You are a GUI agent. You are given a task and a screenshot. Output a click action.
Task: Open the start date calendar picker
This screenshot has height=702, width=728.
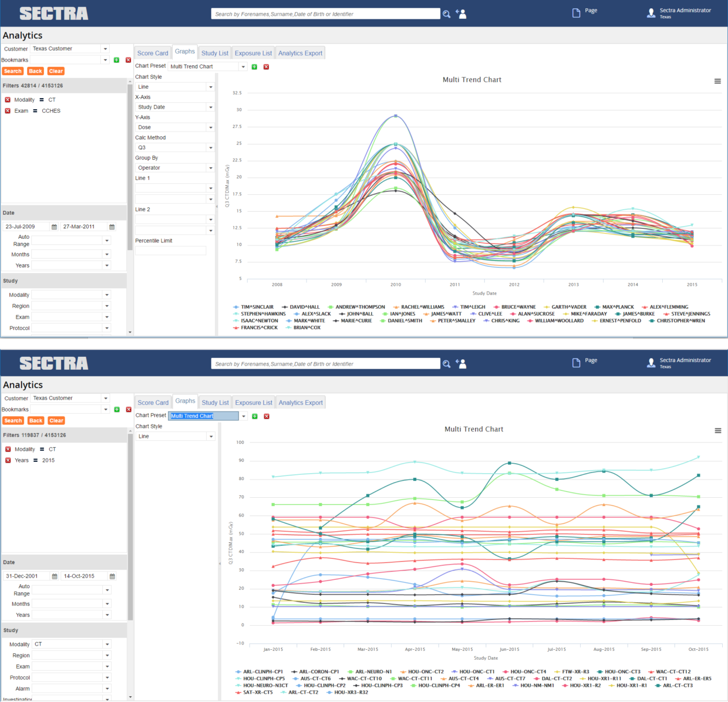(53, 226)
